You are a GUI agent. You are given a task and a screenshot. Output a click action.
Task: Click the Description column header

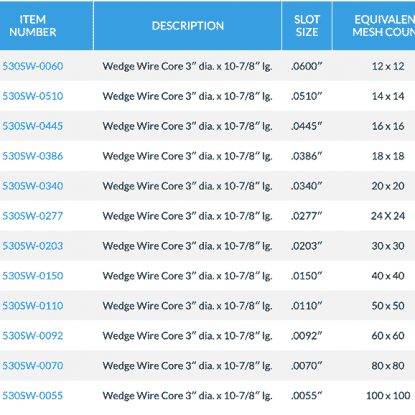tap(188, 26)
